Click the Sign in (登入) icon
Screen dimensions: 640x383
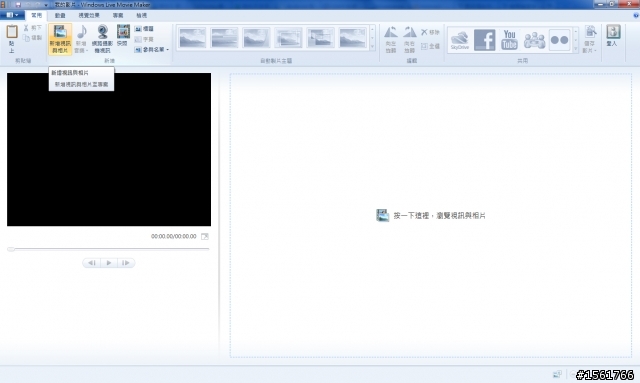613,32
